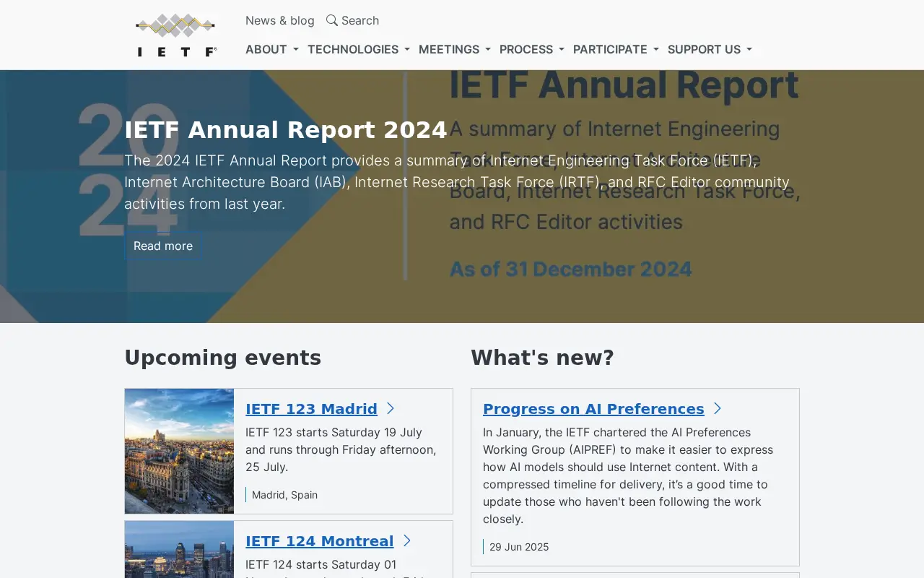The height and width of the screenshot is (578, 924).
Task: Click chevron arrow next to IETF 124 Montreal
Action: click(x=406, y=540)
